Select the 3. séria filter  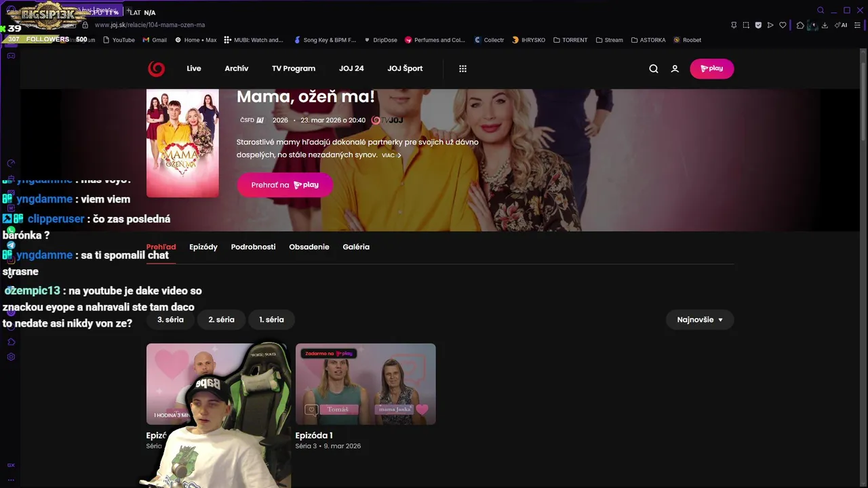point(170,320)
